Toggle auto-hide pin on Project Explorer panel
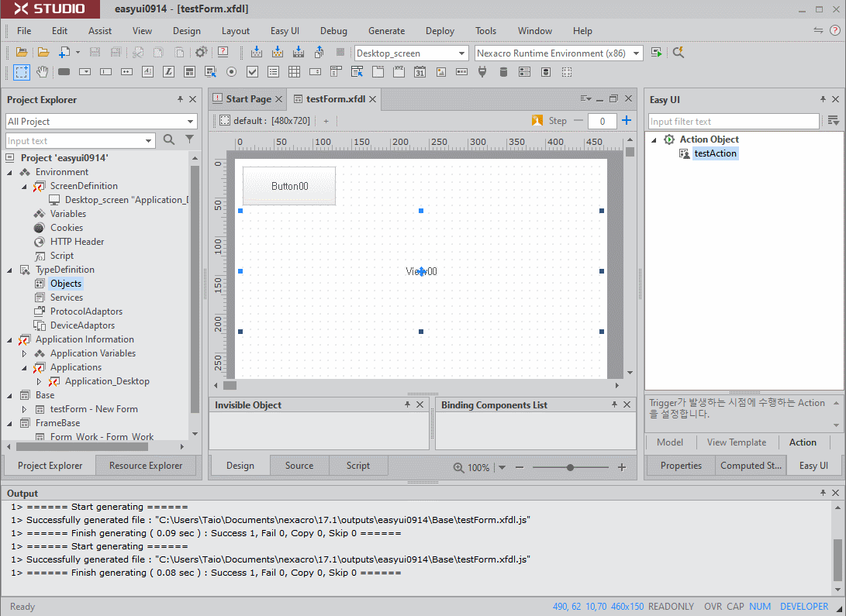Image resolution: width=846 pixels, height=616 pixels. tap(180, 99)
